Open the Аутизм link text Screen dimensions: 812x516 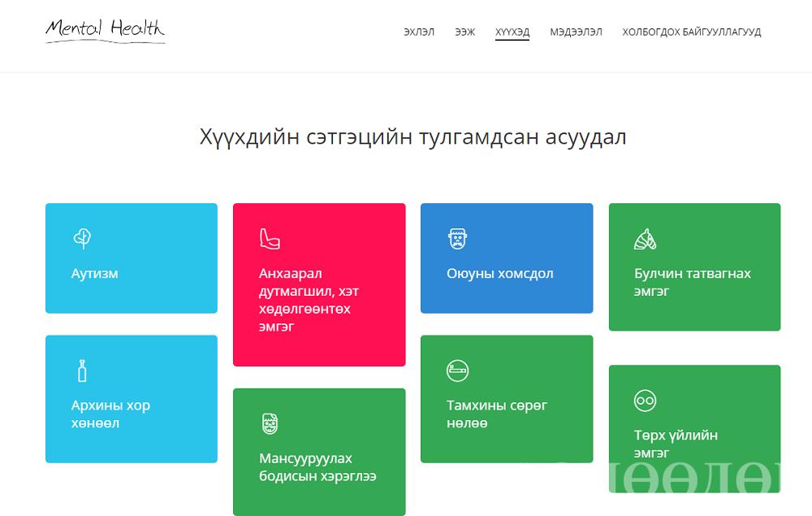point(95,274)
